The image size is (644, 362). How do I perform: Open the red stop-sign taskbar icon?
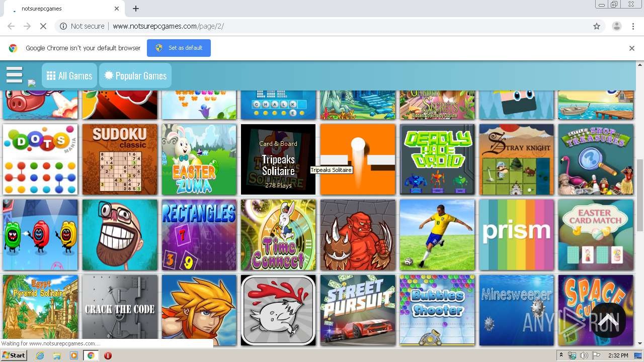pyautogui.click(x=108, y=355)
